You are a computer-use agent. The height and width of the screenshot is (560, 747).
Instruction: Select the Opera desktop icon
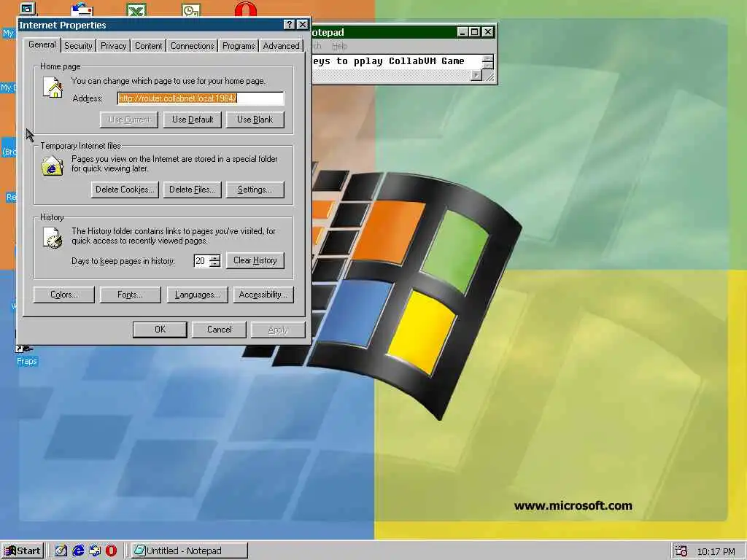click(x=245, y=9)
